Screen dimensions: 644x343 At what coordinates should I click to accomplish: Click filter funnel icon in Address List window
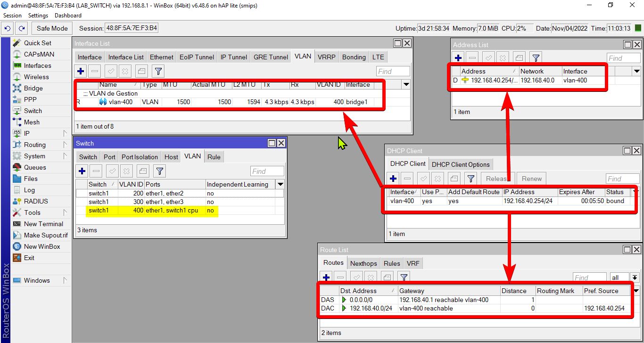pyautogui.click(x=536, y=58)
